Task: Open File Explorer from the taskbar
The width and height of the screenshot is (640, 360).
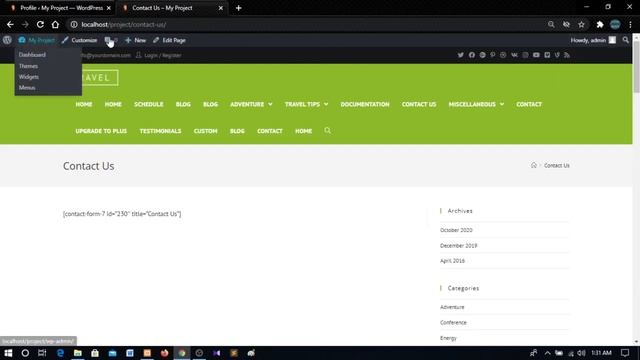Action: point(78,353)
